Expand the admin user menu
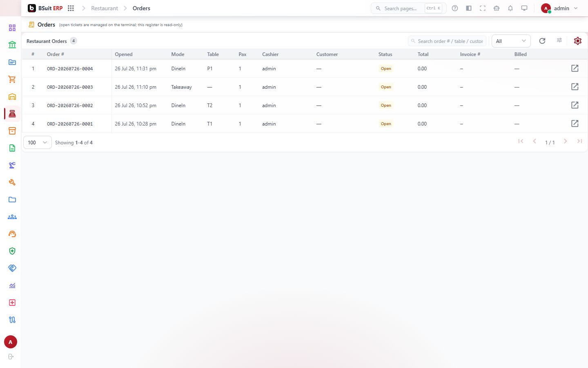588x368 pixels. point(559,8)
